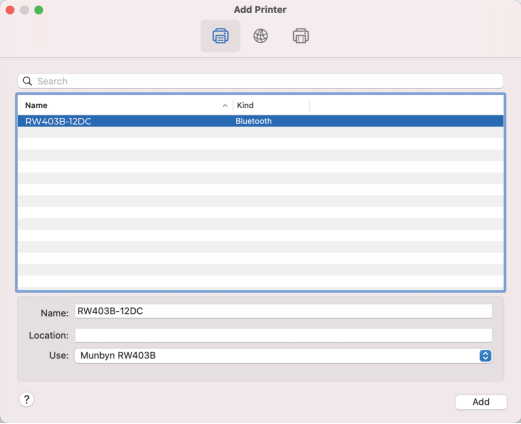
Task: Click the Search printers field
Action: click(260, 81)
